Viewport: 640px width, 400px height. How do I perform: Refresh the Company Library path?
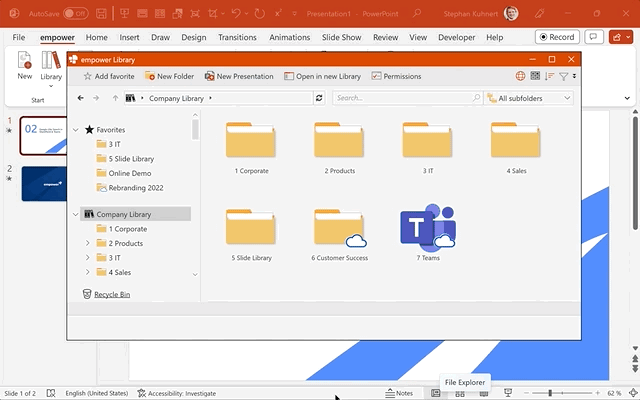[x=319, y=98]
